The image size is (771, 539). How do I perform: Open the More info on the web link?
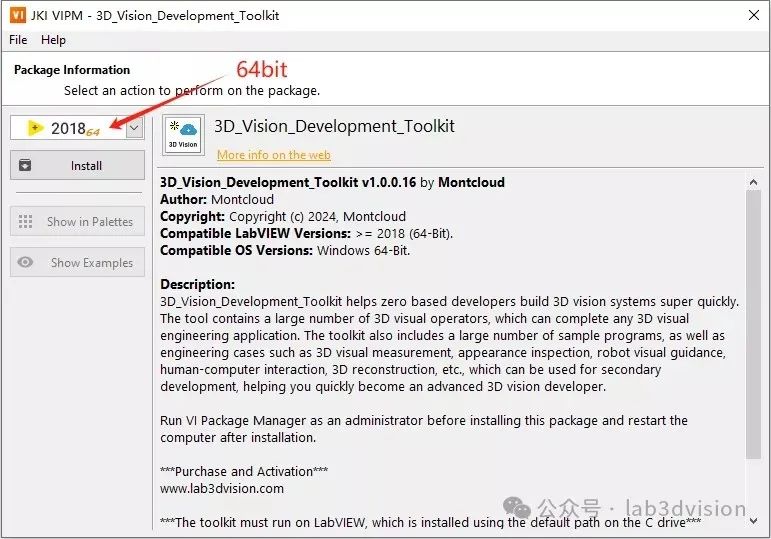click(273, 155)
